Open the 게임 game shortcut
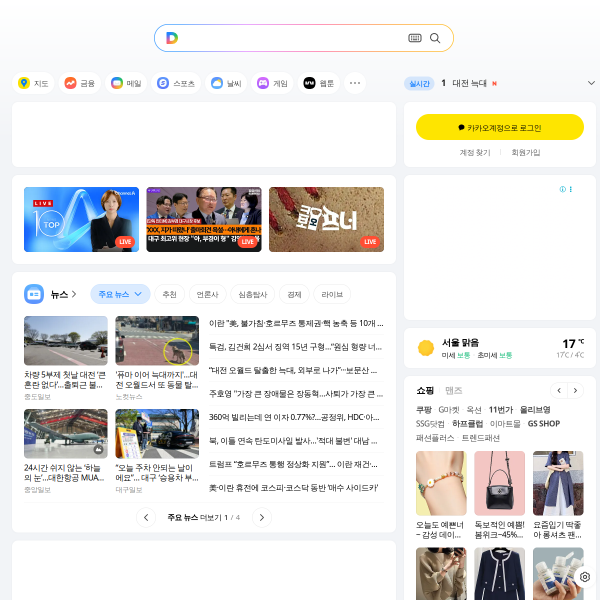 [x=272, y=83]
